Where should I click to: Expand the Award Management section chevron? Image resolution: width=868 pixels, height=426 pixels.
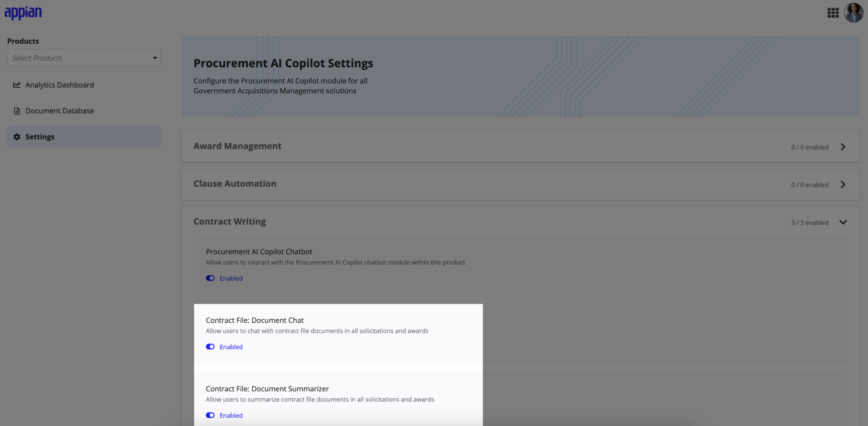coord(843,147)
